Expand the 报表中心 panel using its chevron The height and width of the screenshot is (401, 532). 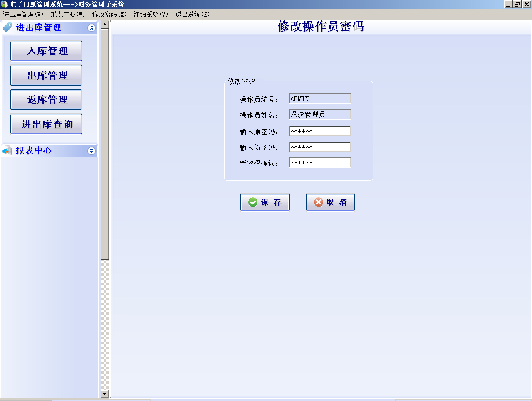click(x=92, y=150)
